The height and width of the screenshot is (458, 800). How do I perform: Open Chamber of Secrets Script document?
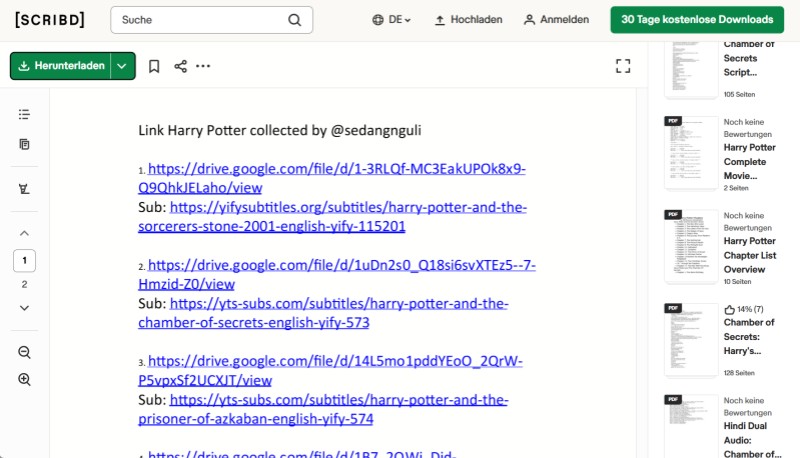point(749,58)
